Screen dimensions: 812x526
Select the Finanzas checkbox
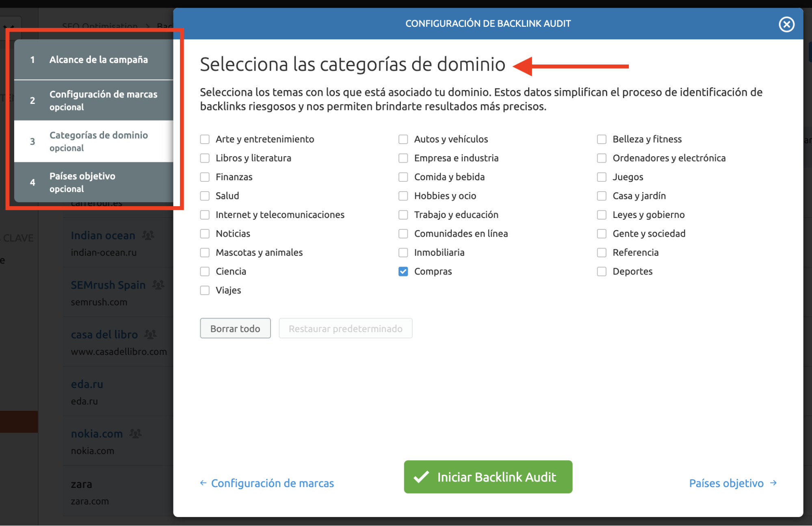pyautogui.click(x=205, y=177)
